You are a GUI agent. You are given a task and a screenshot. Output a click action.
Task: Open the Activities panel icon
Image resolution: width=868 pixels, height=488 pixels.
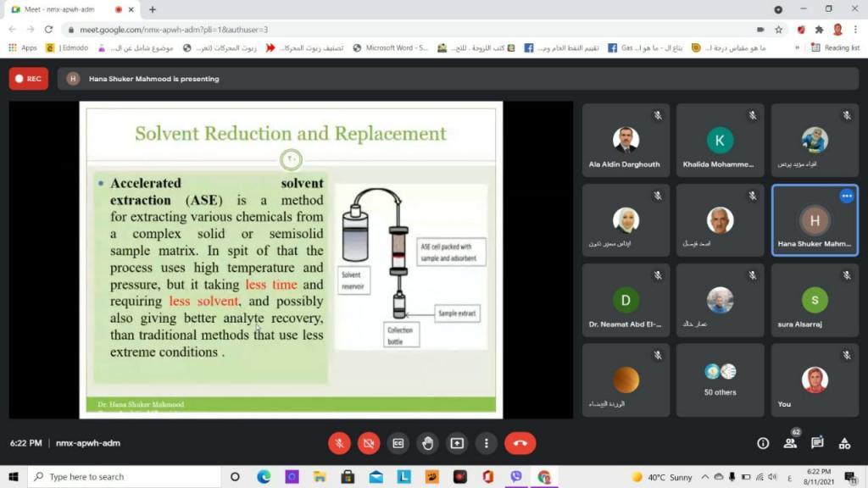click(844, 443)
